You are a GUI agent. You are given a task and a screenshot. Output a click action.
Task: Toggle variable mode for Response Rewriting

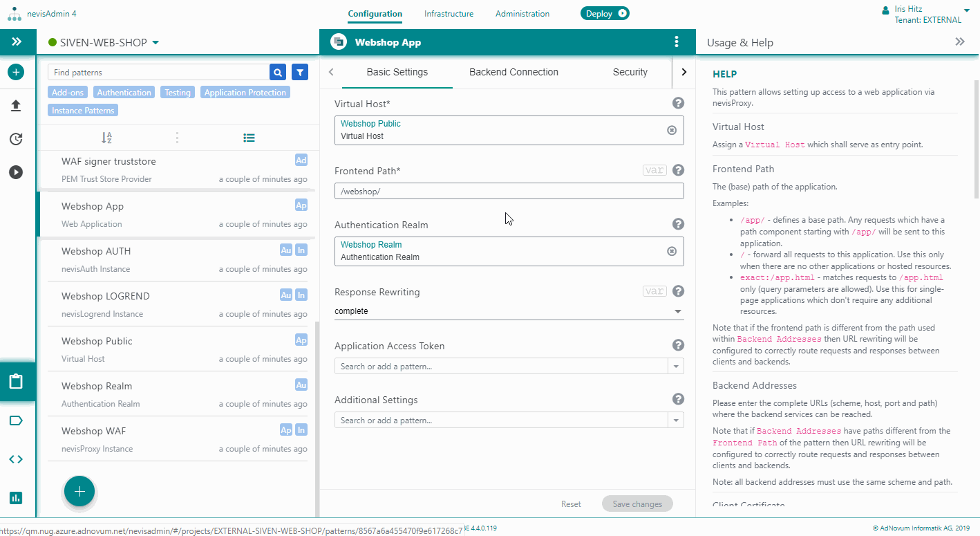click(x=654, y=291)
